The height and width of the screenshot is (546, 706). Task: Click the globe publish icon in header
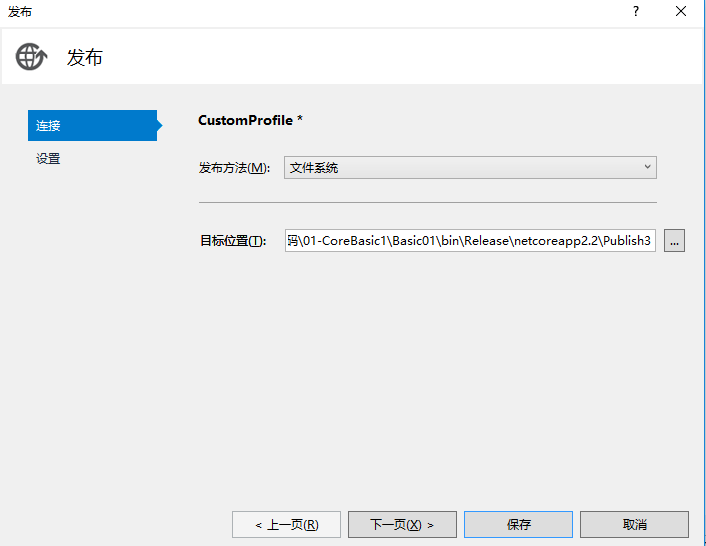(x=32, y=57)
